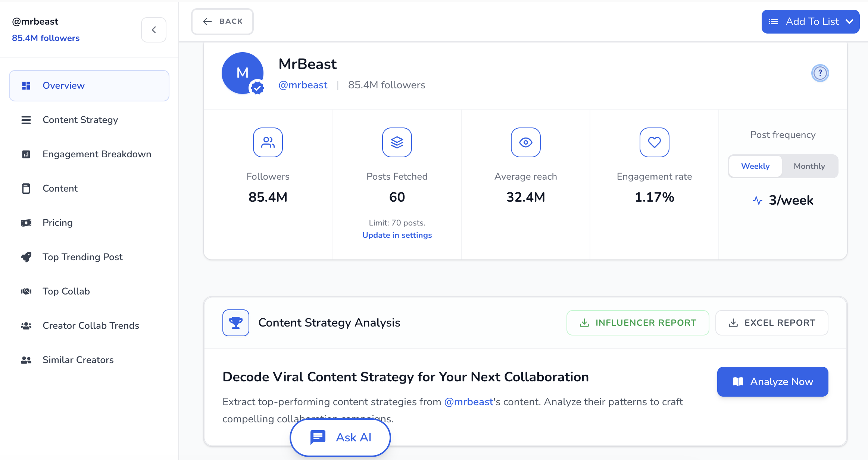Click the Top Collab handshake icon
This screenshot has height=460, width=868.
[x=26, y=292]
